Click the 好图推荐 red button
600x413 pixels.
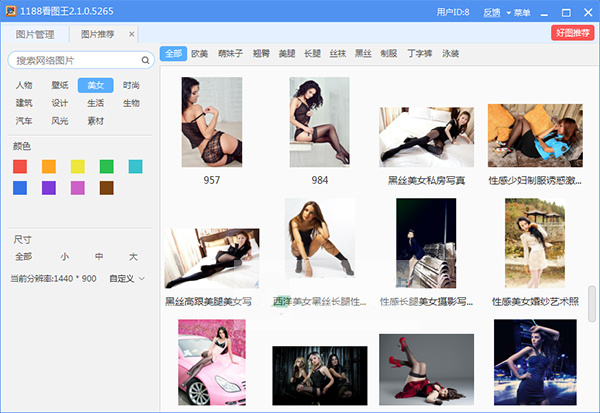(572, 33)
